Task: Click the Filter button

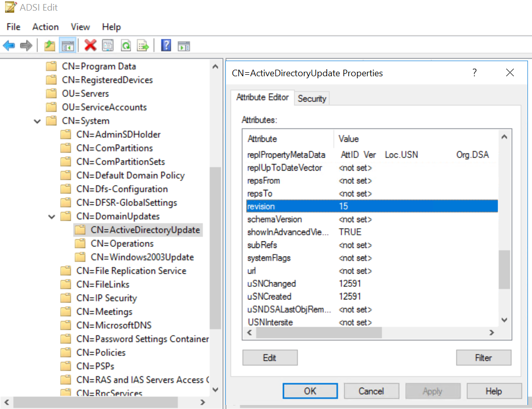Action: (x=483, y=357)
